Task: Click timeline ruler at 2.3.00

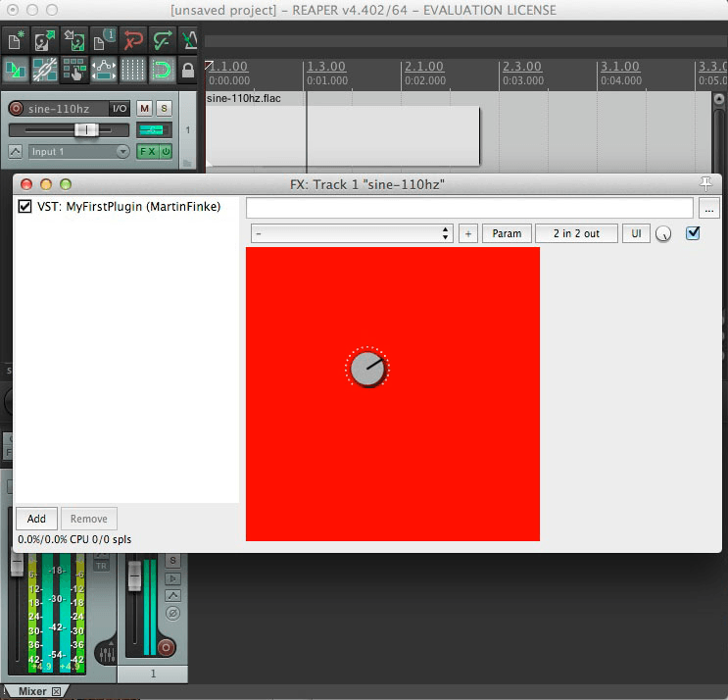Action: click(x=522, y=67)
